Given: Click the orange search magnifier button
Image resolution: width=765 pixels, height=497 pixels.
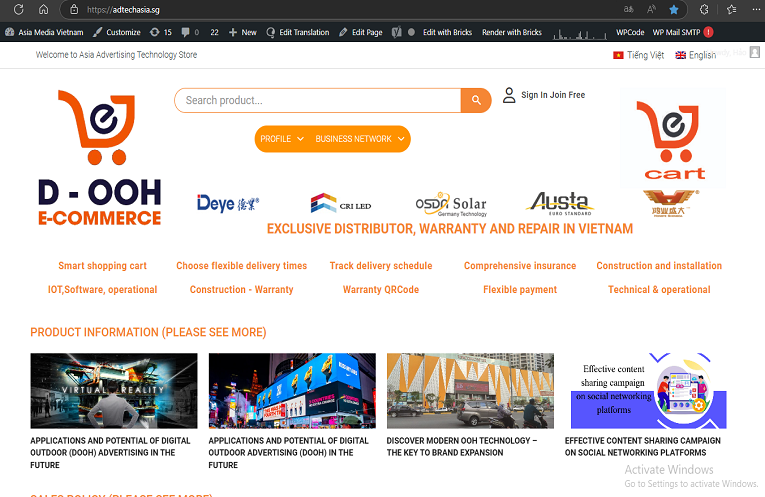Looking at the screenshot, I should coord(476,100).
